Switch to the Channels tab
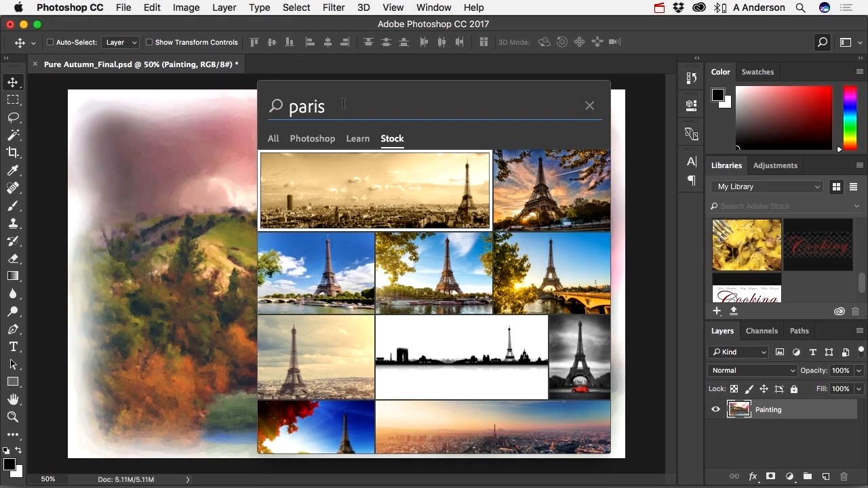The width and height of the screenshot is (868, 488). click(762, 331)
